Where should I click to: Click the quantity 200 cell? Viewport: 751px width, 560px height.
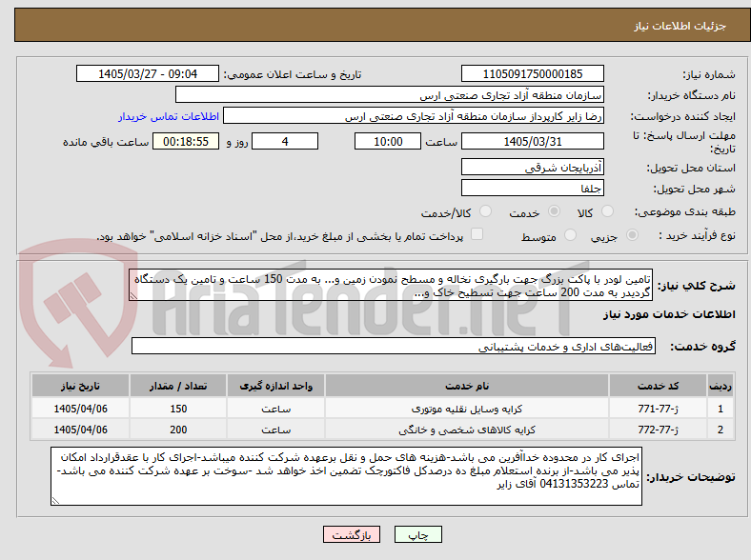pyautogui.click(x=178, y=430)
